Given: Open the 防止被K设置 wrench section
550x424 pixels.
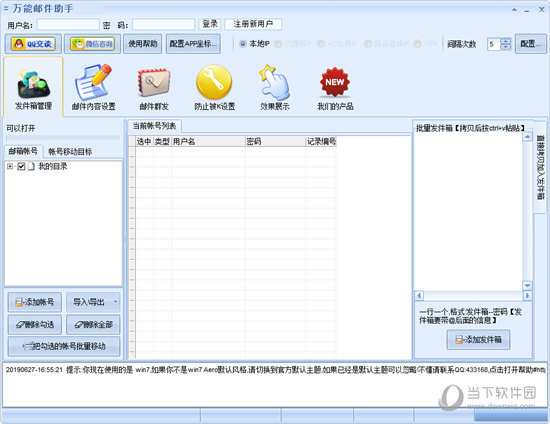Looking at the screenshot, I should (214, 88).
